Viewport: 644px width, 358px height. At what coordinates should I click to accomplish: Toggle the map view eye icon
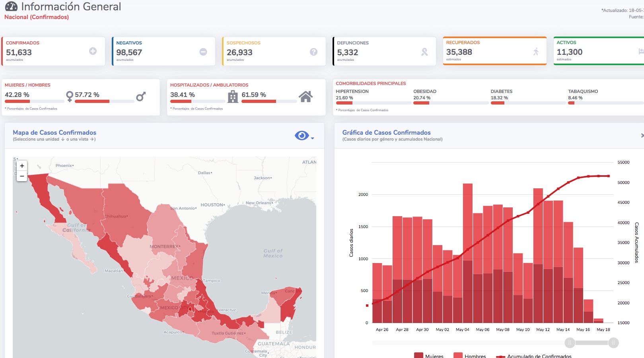pos(302,135)
